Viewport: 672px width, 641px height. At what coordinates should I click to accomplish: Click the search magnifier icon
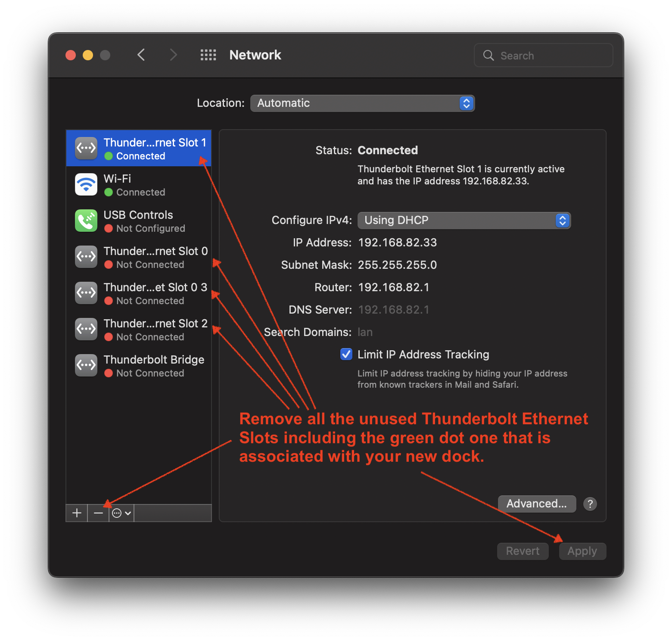(488, 55)
